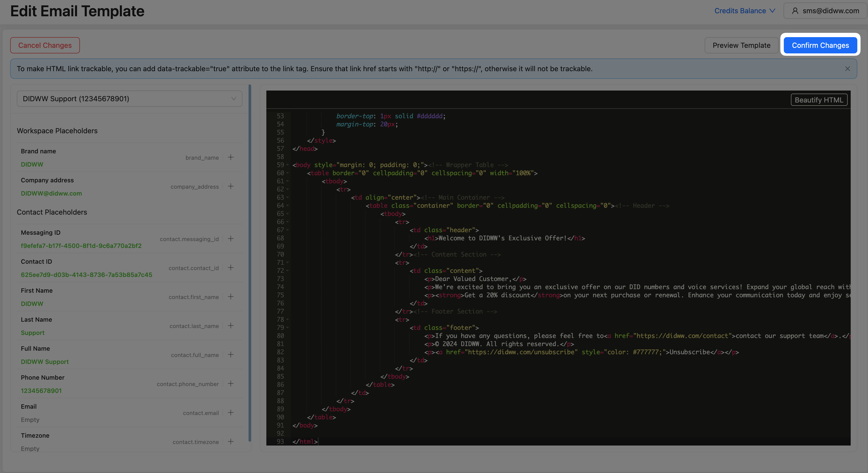Add contact.email placeholder via plus icon

(x=230, y=413)
